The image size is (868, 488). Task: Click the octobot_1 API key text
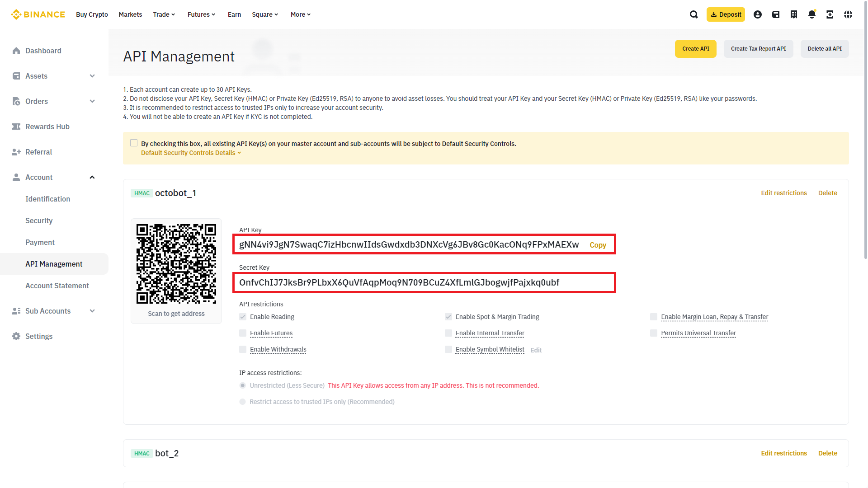tap(409, 244)
